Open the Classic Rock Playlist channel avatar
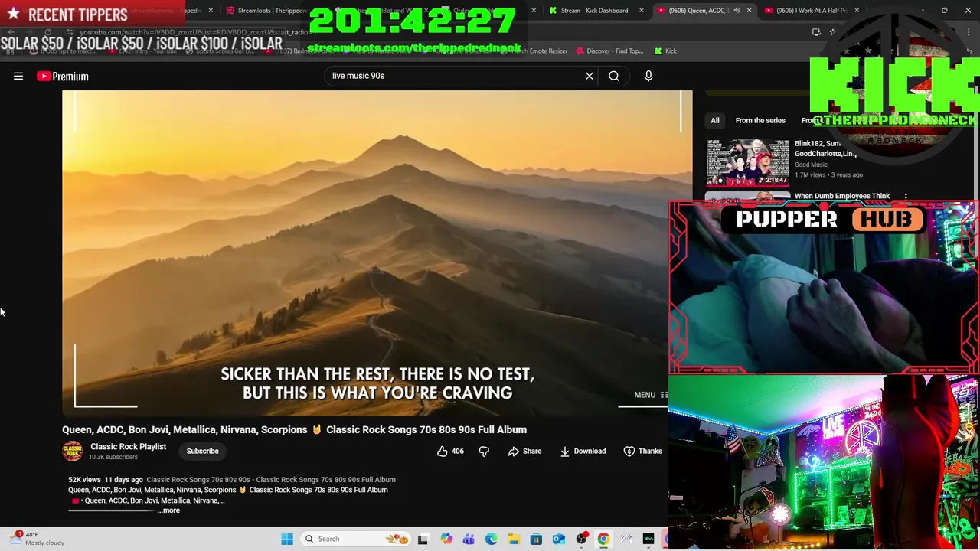Screen dimensions: 980x551 coord(73,452)
